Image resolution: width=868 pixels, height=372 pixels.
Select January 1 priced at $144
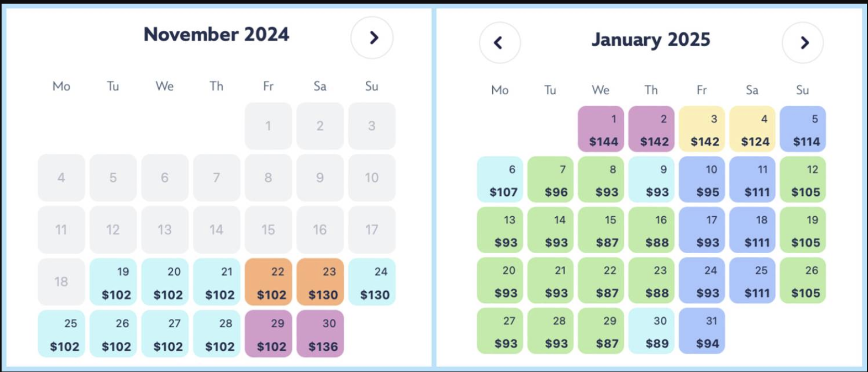[601, 129]
